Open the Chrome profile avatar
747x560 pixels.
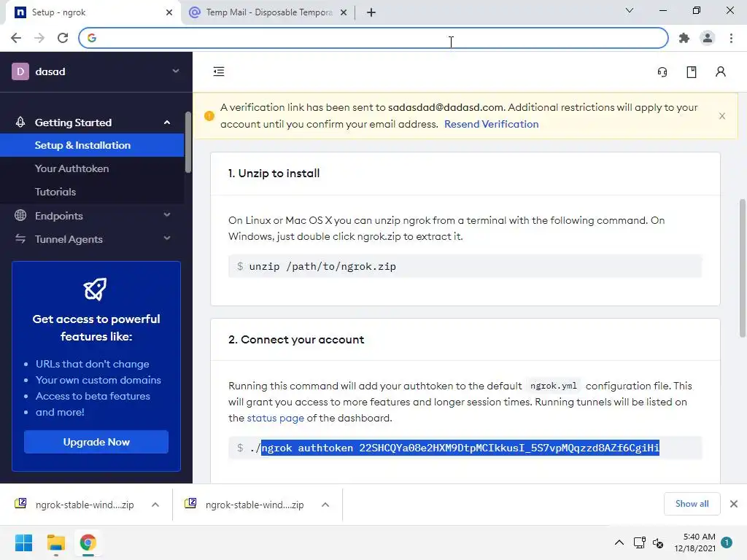click(708, 38)
